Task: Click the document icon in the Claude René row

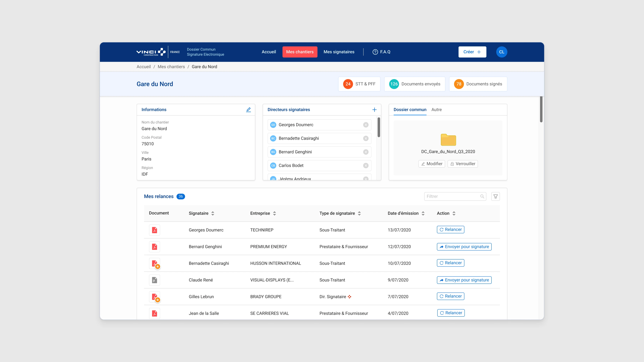Action: 154,280
